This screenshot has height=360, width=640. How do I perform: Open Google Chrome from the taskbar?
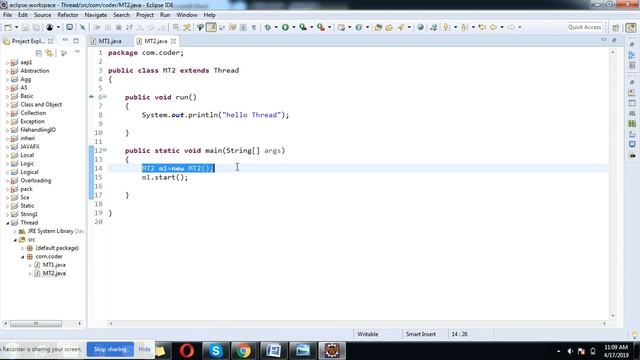(244, 351)
